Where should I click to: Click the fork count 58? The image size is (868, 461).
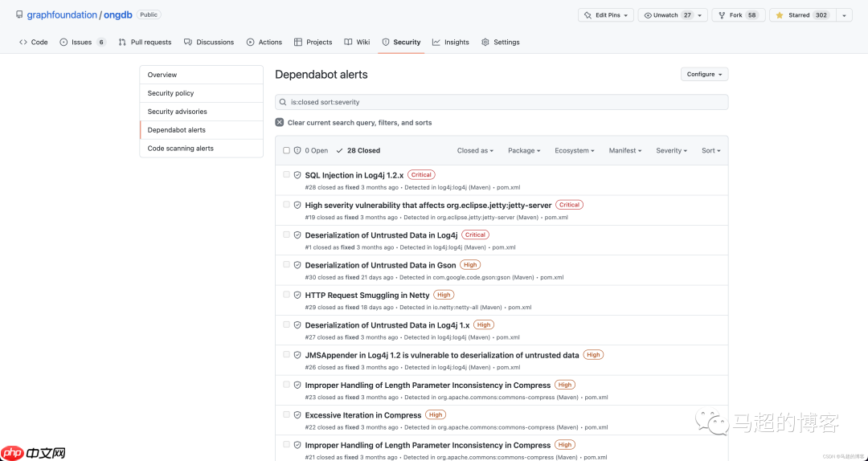tap(751, 15)
